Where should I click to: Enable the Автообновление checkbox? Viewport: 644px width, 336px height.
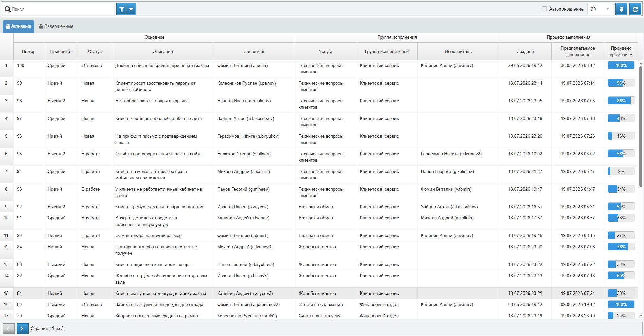coord(545,9)
